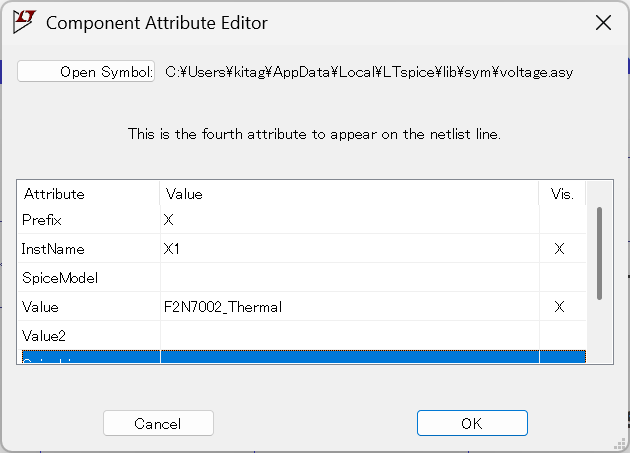The width and height of the screenshot is (630, 453).
Task: Toggle visibility X for Value row
Action: (559, 307)
